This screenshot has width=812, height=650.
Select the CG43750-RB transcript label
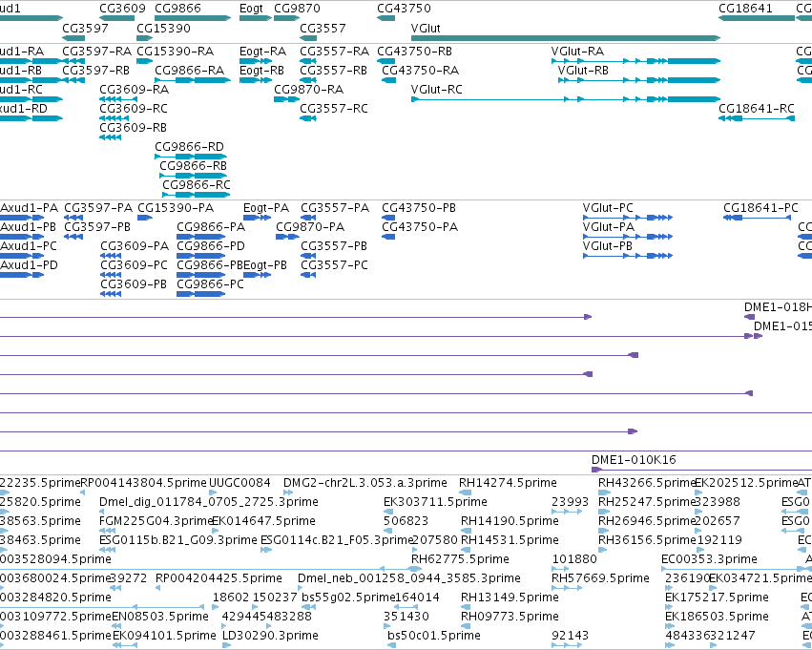click(x=414, y=52)
